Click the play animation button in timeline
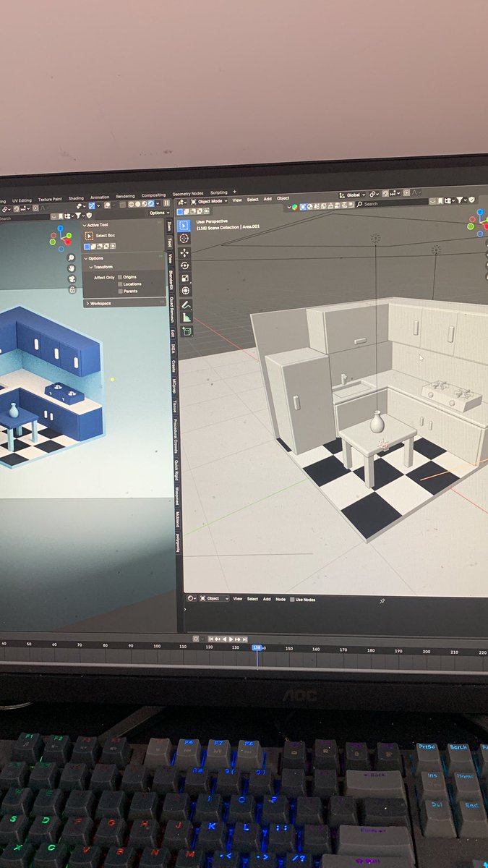 (x=230, y=639)
